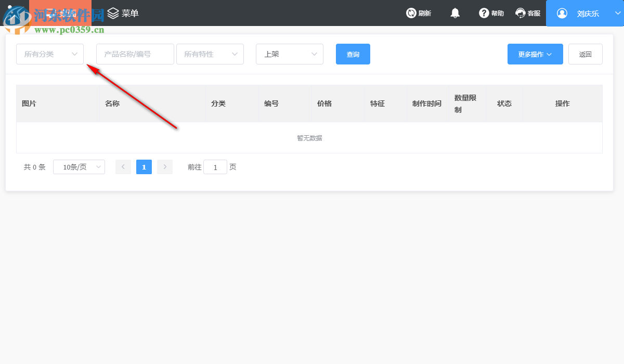Click the 产品名称/编号 input field
This screenshot has height=364, width=624.
[135, 54]
